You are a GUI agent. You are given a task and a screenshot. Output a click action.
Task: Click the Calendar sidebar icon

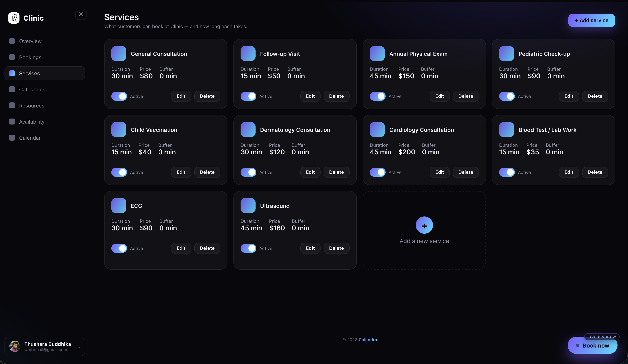(12, 137)
